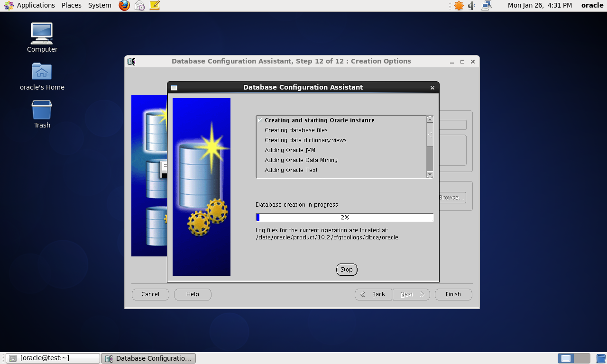Open the Evolution mail launcher icon

point(139,5)
